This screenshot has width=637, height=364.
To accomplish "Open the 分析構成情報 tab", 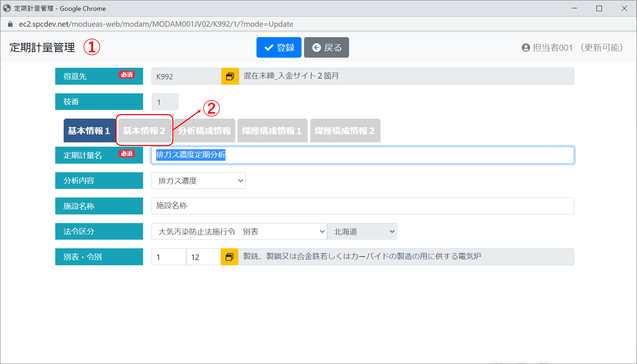I will coord(205,131).
